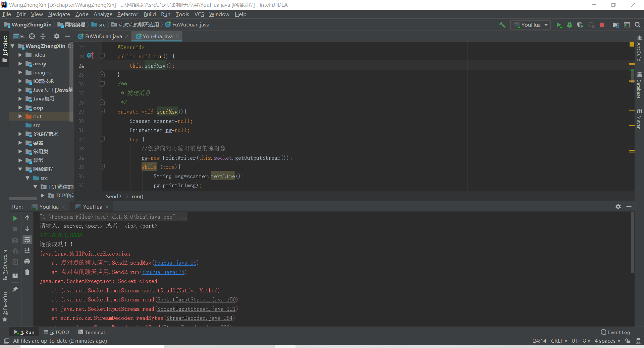Follow SocketInputStream.java:150 link
Viewport: 644px width, 348px height.
coord(197,300)
